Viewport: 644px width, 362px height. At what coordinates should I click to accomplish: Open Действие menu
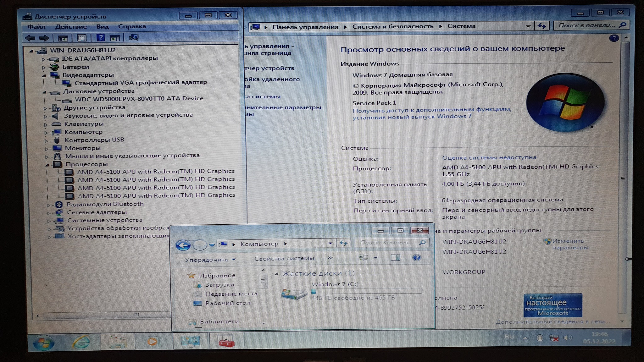[x=71, y=27]
